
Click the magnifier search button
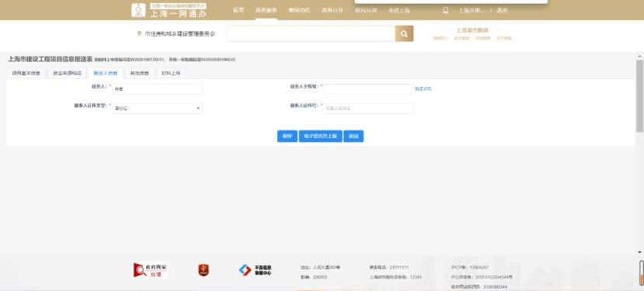tap(404, 33)
